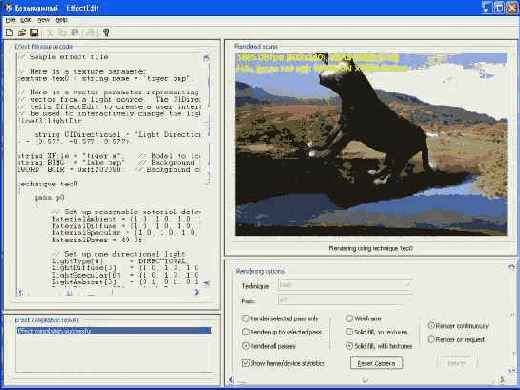Maximize the EffectEdit window
The image size is (520, 390).
tap(499, 8)
